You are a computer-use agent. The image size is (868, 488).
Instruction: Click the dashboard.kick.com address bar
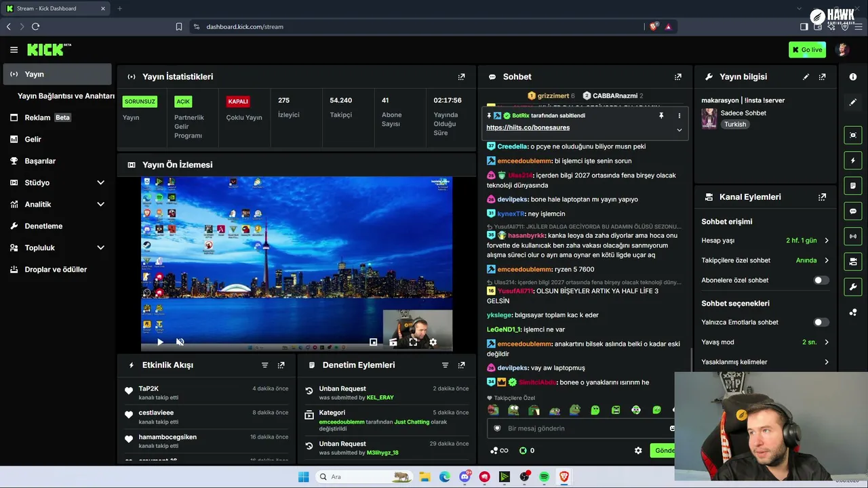pos(245,26)
